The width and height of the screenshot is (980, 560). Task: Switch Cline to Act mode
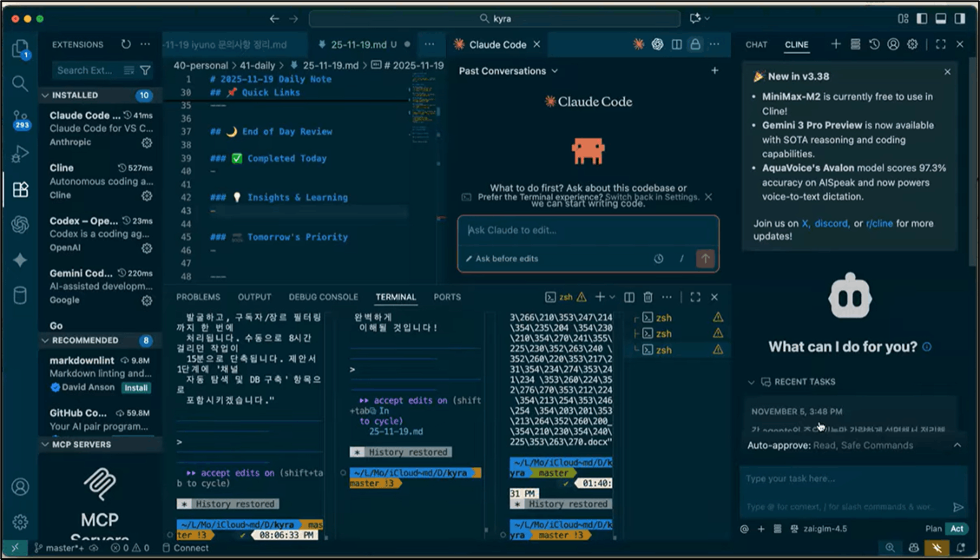click(x=957, y=529)
